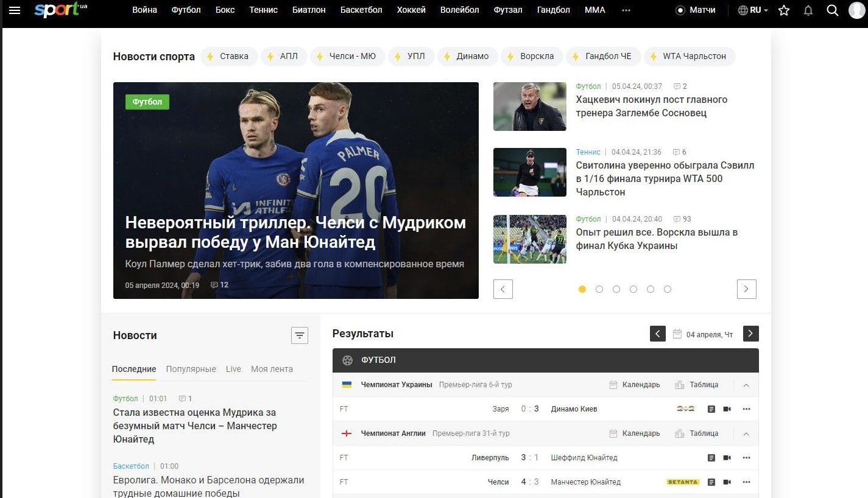
Task: Select third carousel dot
Action: (x=616, y=289)
